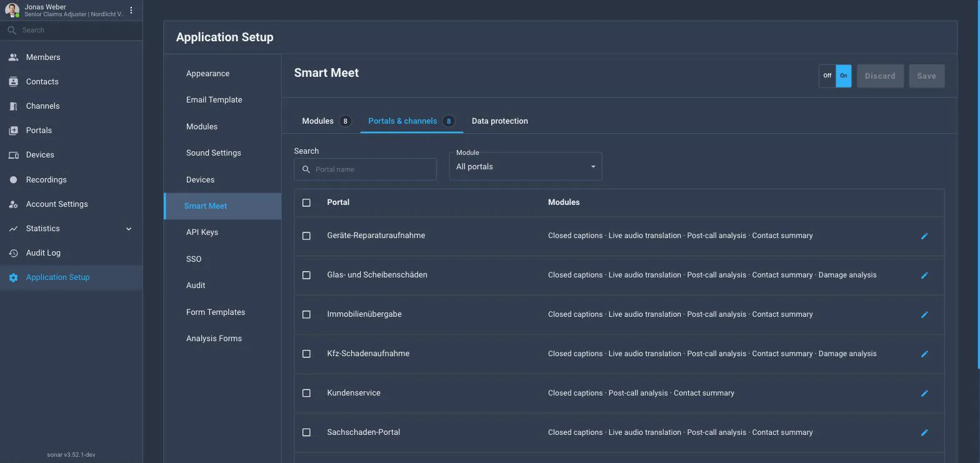Viewport: 980px width, 463px height.
Task: Check the Sachschaden-Portal row checkbox
Action: coord(306,433)
